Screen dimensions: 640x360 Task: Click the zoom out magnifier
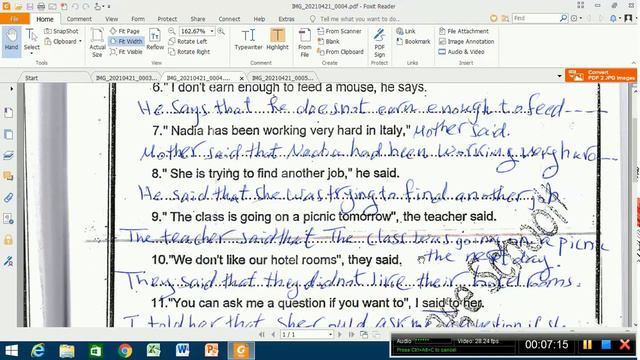[172, 31]
